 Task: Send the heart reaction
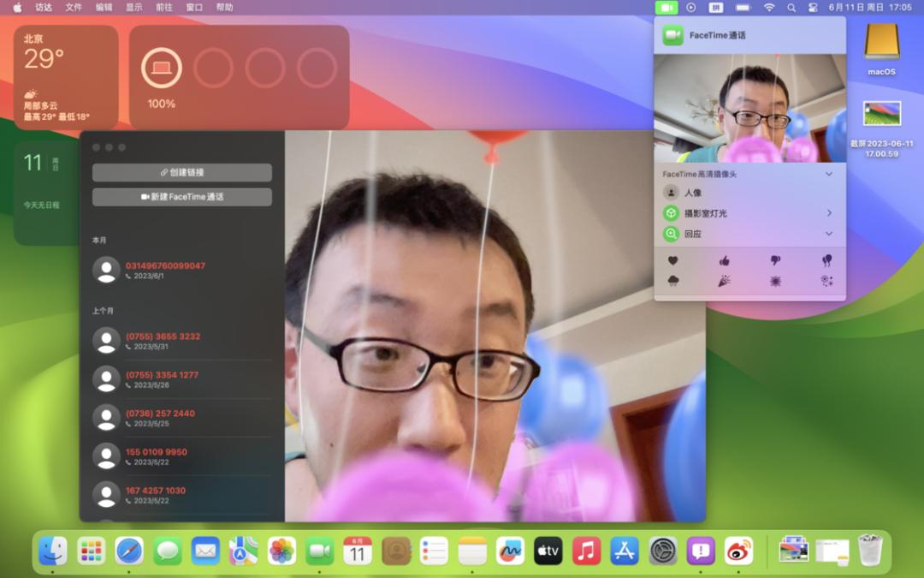click(x=672, y=260)
